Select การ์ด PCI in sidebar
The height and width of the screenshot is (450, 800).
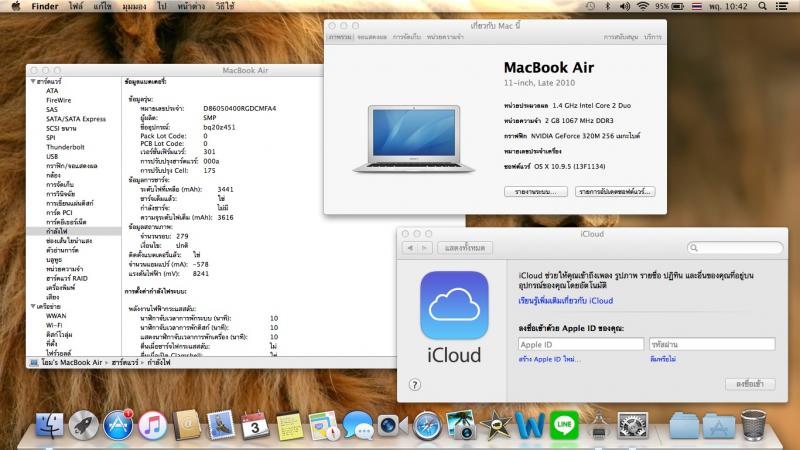coord(59,212)
